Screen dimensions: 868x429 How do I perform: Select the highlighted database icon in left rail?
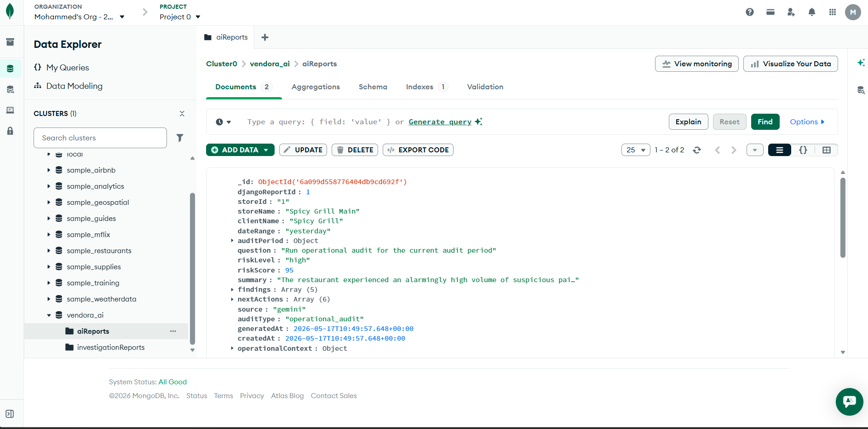pyautogui.click(x=10, y=69)
